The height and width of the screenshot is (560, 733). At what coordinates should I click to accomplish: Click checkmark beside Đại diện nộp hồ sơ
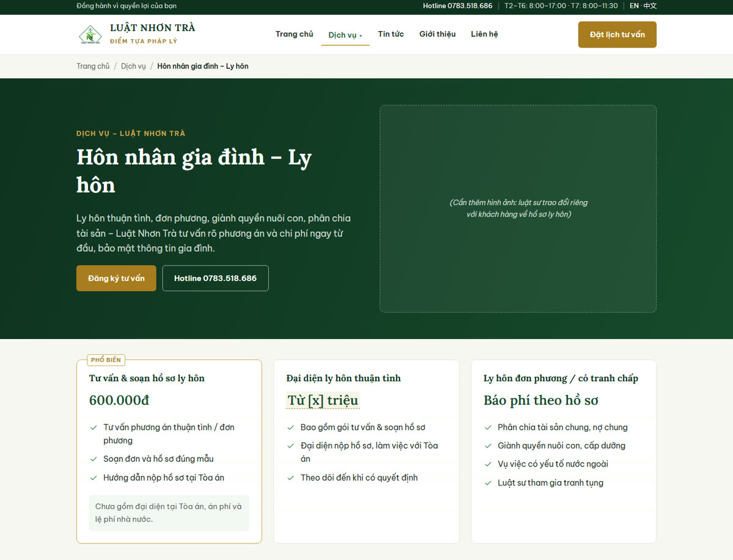coord(291,446)
